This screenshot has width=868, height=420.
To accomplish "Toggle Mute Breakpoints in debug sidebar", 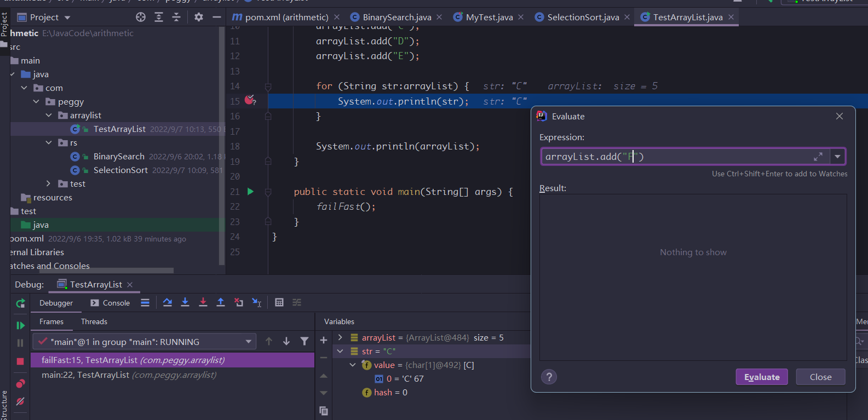I will [20, 401].
